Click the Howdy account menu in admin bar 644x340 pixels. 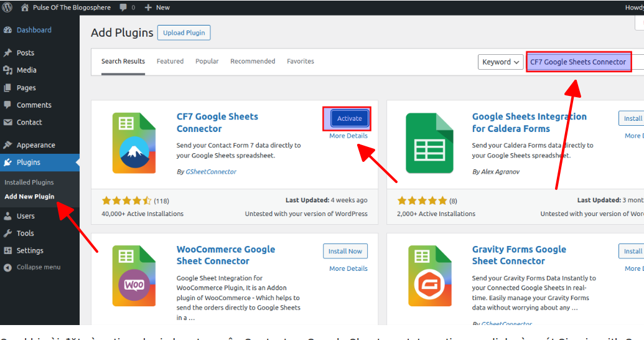(634, 7)
